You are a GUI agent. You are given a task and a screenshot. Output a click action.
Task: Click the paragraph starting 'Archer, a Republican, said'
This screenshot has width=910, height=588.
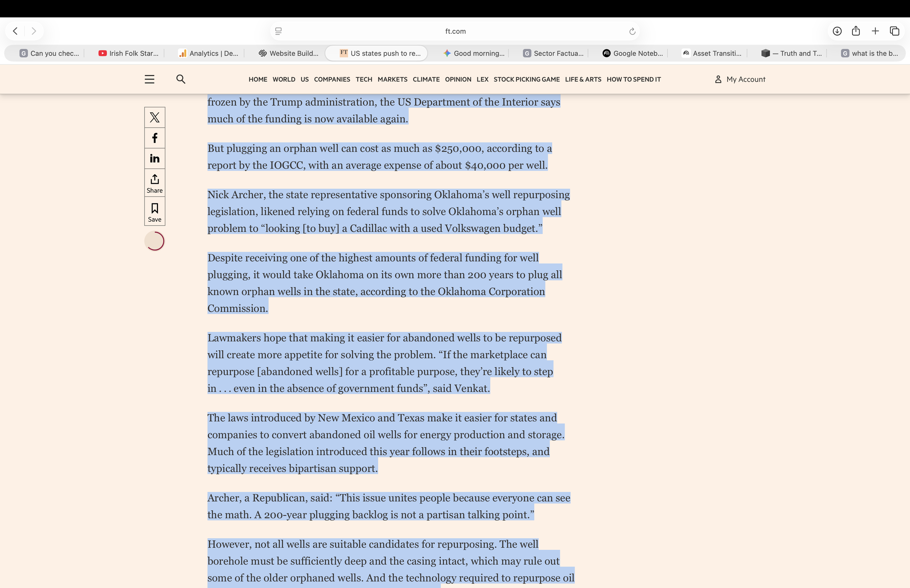click(389, 506)
